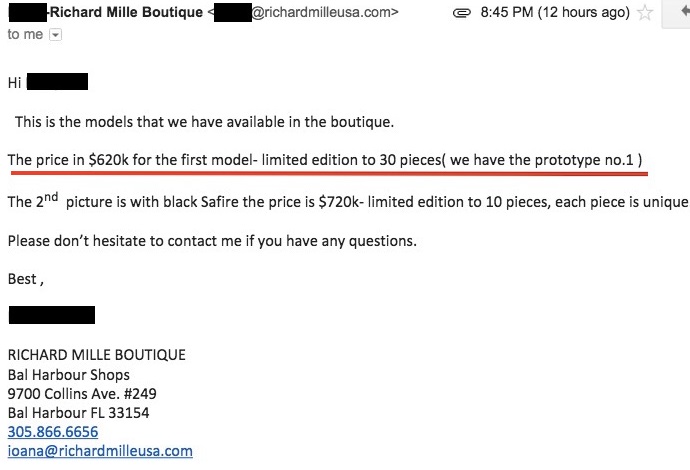Click the redacted signature name under 'Best'

pyautogui.click(x=52, y=315)
